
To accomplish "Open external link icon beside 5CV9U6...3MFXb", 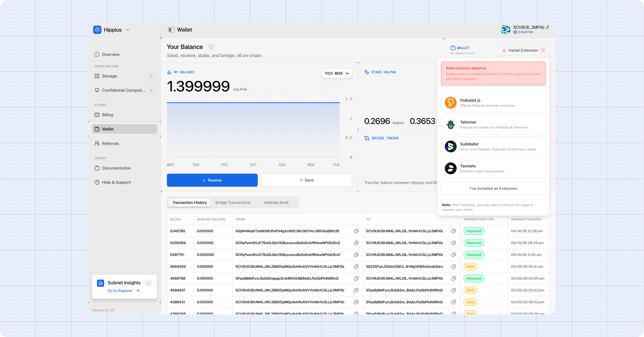I will (x=547, y=27).
